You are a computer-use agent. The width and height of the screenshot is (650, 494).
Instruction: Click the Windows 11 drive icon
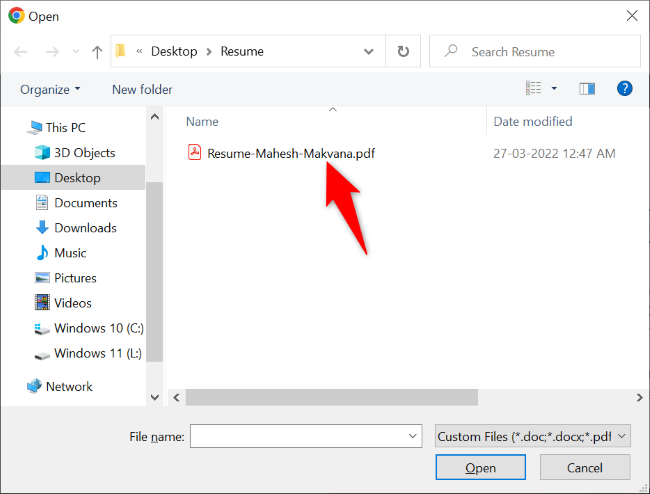[42, 356]
